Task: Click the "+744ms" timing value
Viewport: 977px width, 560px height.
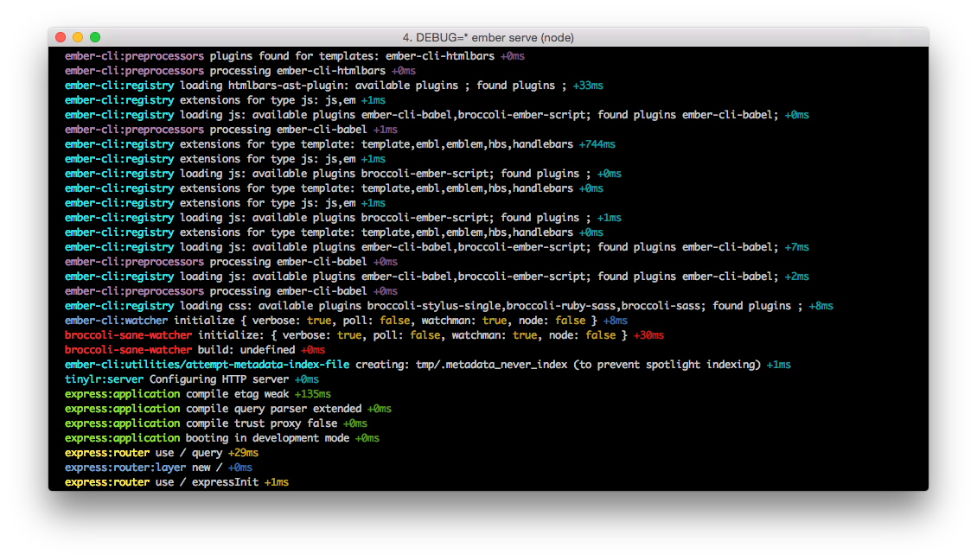Action: 597,144
